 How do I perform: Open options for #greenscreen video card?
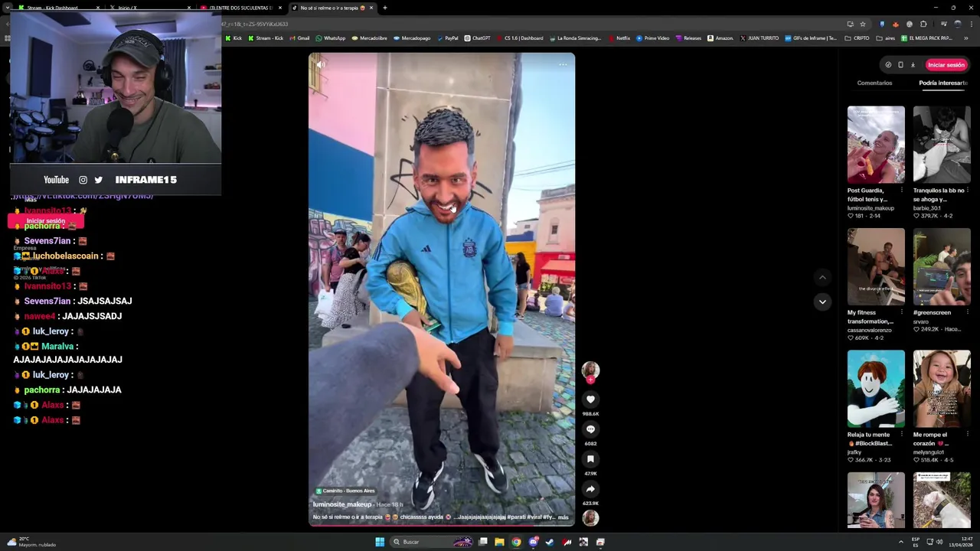[x=967, y=312]
